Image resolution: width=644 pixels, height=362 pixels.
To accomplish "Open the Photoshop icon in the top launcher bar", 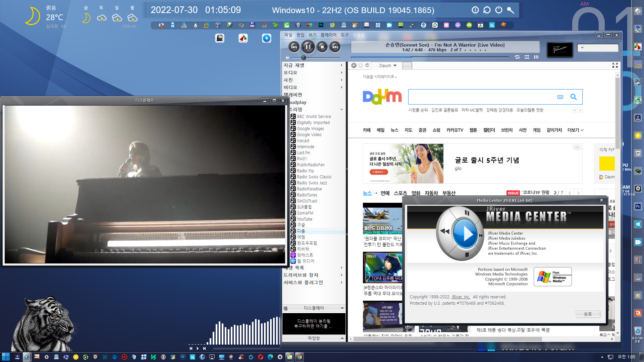I will point(321,25).
